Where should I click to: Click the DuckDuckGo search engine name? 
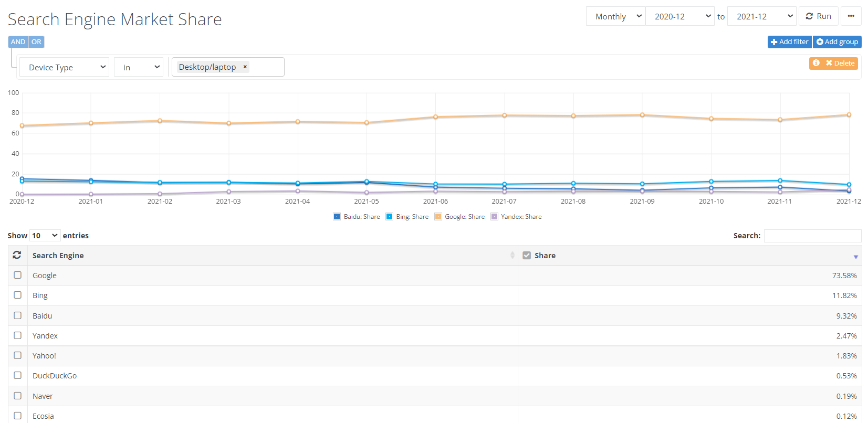(55, 376)
